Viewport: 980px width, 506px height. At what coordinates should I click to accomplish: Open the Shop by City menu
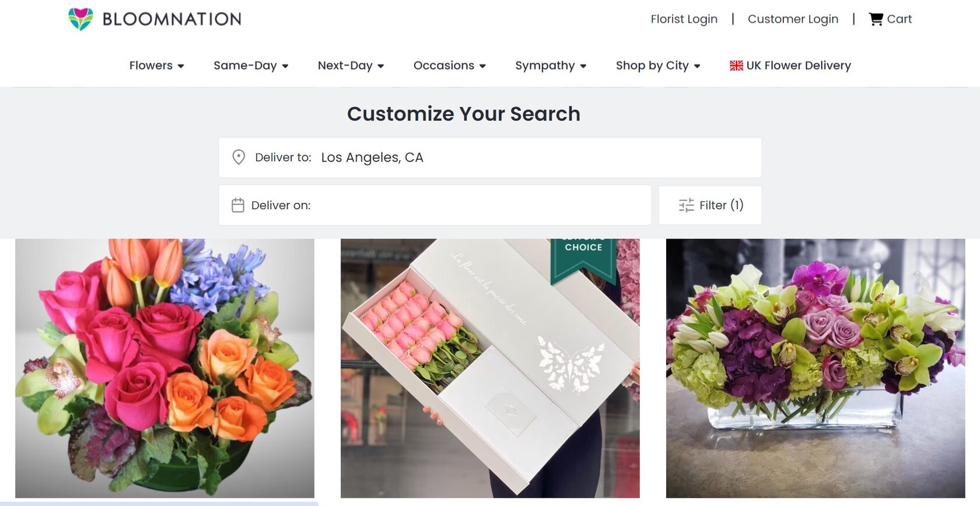click(x=657, y=65)
